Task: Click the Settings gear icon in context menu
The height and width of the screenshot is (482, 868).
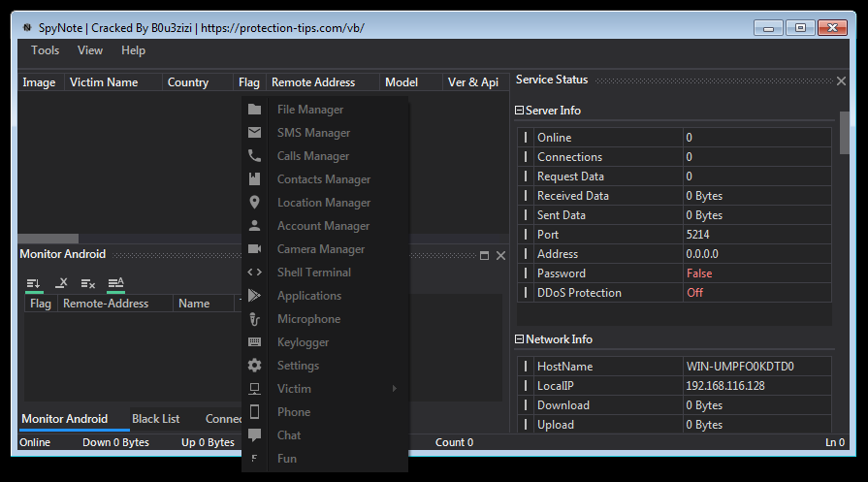Action: (x=254, y=366)
